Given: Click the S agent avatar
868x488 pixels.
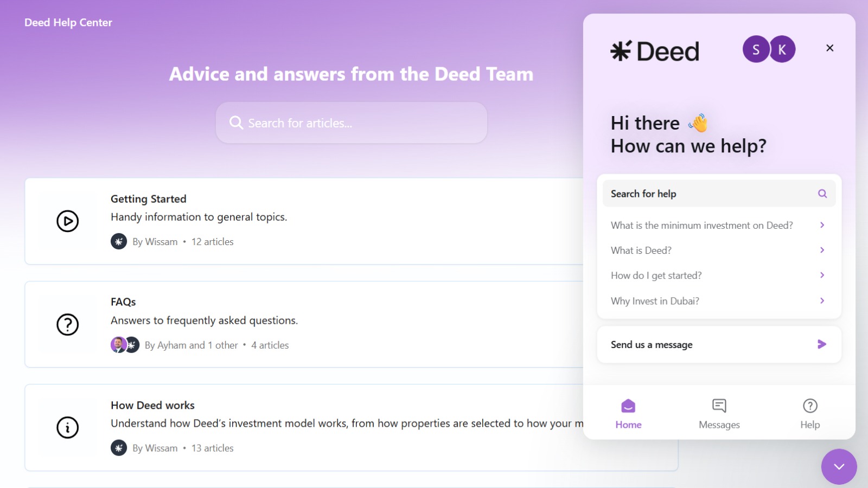Looking at the screenshot, I should click(x=756, y=49).
